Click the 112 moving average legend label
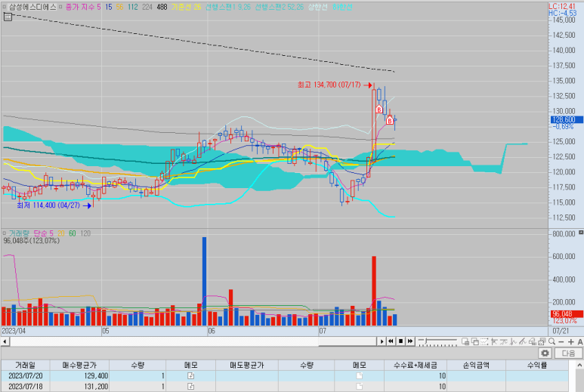The height and width of the screenshot is (392, 584). pyautogui.click(x=132, y=7)
